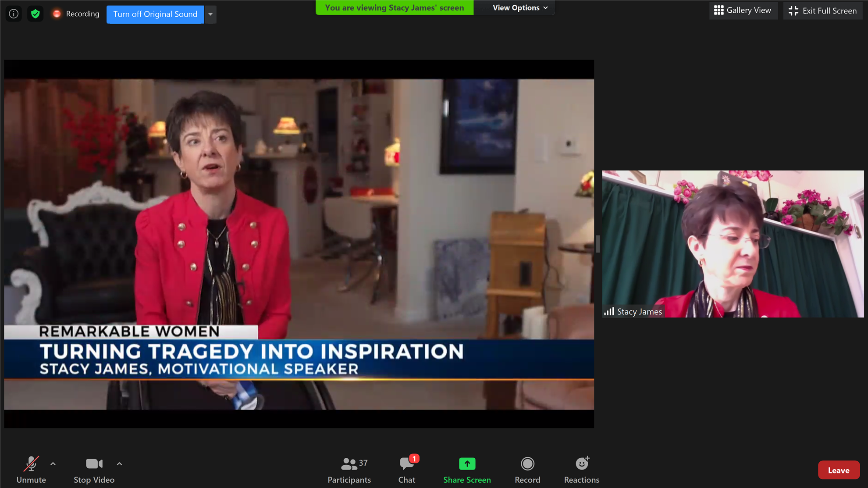Open the Participants panel
This screenshot has width=868, height=488.
pos(349,470)
